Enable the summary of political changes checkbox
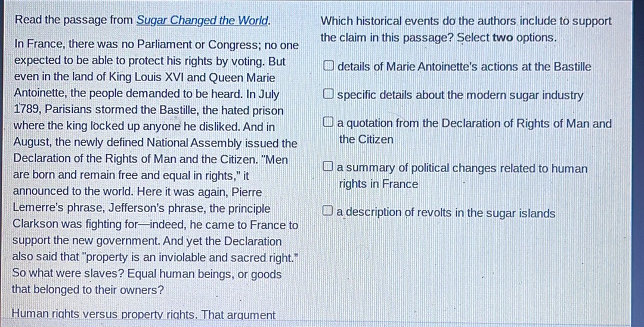 point(329,169)
